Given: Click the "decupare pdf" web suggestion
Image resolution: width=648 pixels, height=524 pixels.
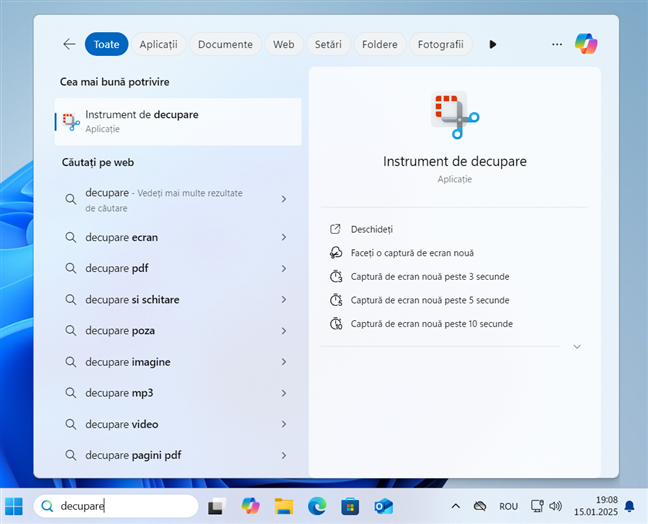Looking at the screenshot, I should click(x=119, y=268).
